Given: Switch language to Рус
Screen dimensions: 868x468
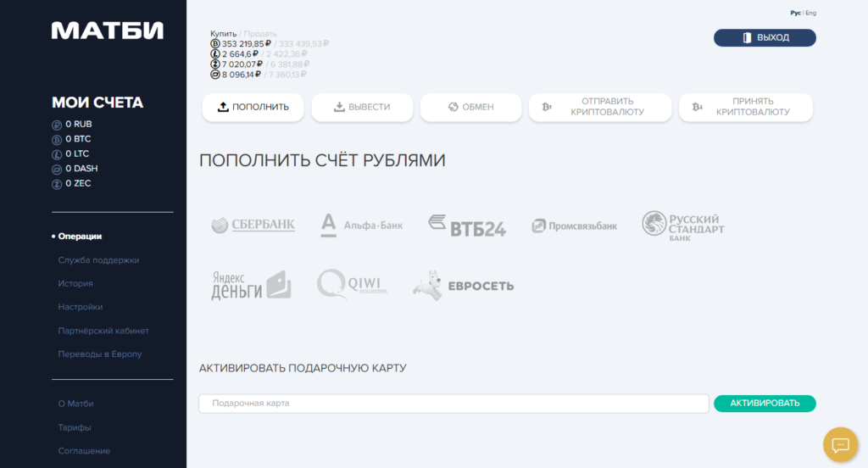Looking at the screenshot, I should point(795,13).
